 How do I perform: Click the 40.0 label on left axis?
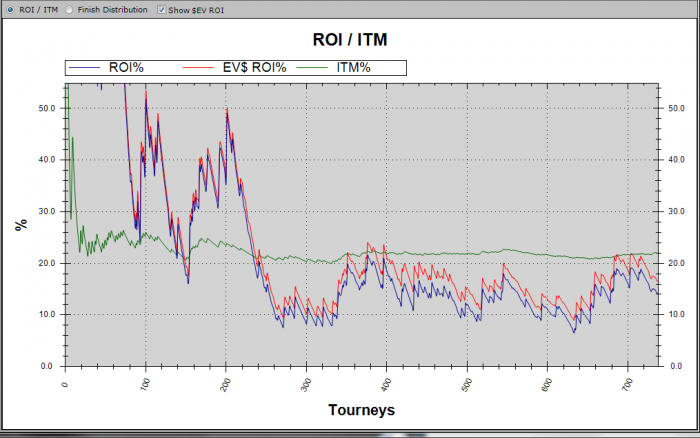[47, 159]
